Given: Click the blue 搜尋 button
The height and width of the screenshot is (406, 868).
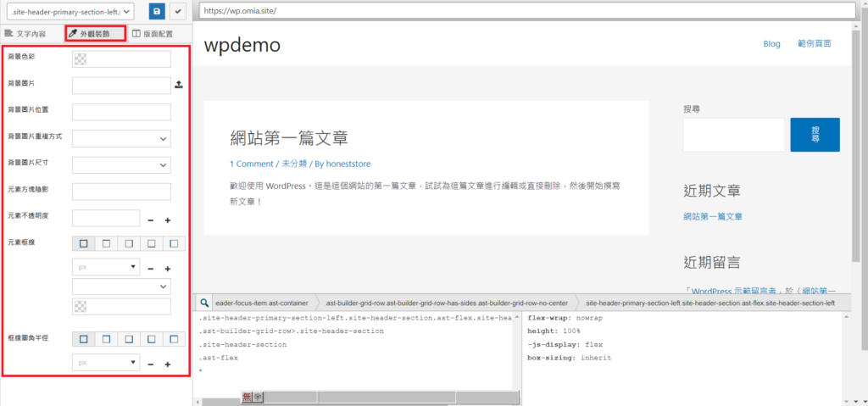Looking at the screenshot, I should pos(815,135).
